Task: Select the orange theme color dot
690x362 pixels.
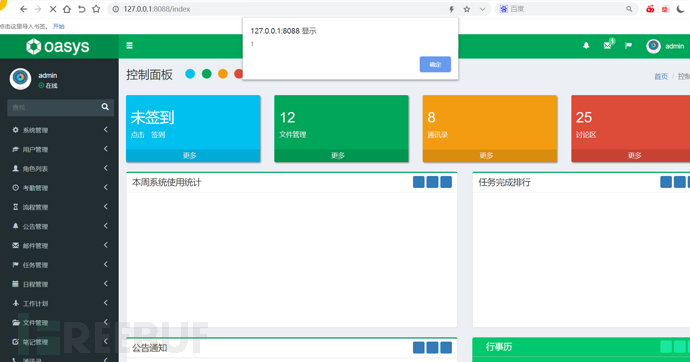Action: click(x=223, y=73)
